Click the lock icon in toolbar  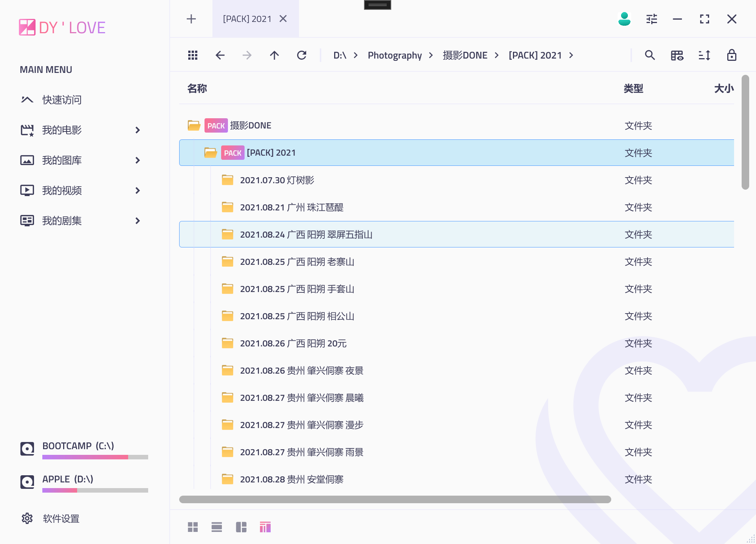coord(732,55)
